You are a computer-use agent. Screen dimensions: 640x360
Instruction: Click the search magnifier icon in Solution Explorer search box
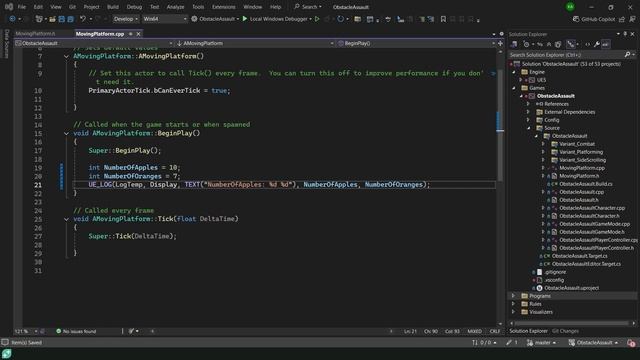point(627,55)
